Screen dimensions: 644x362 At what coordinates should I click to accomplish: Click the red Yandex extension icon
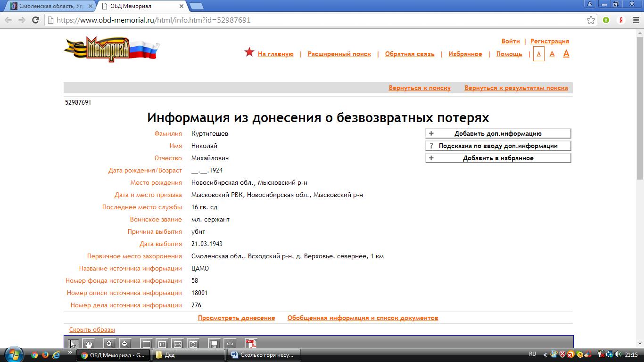coord(621,20)
